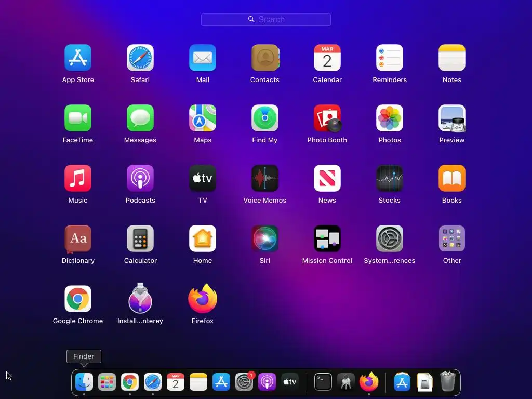Launch Voice Memos
The height and width of the screenshot is (399, 532).
click(x=265, y=178)
